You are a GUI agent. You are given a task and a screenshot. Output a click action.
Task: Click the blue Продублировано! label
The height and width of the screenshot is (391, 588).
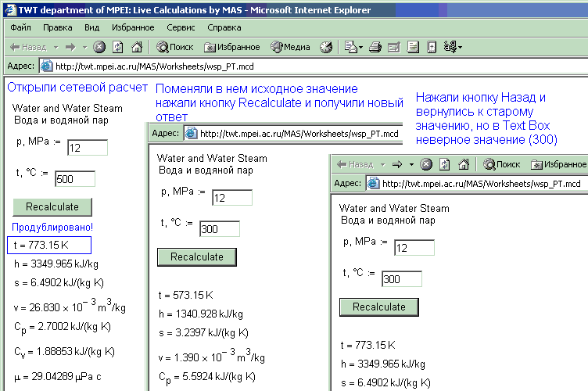click(x=52, y=228)
